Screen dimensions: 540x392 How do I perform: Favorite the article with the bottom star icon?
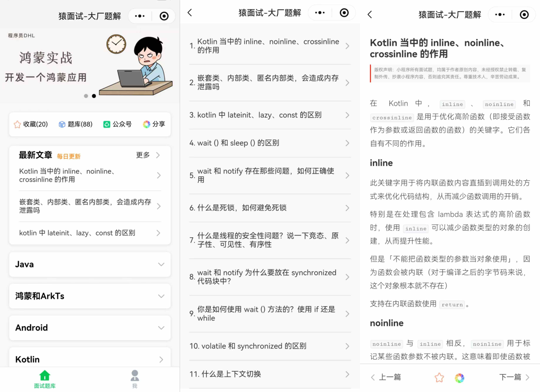439,378
